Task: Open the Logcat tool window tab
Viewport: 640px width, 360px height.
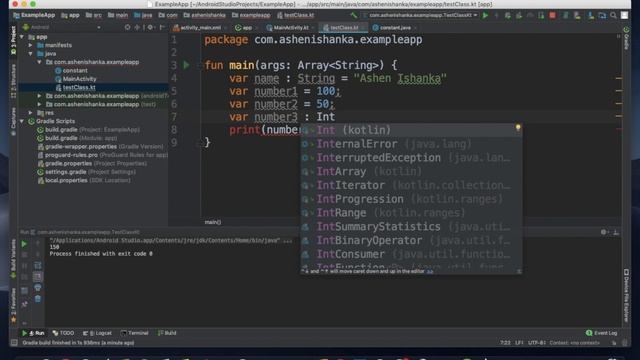Action: [97, 333]
